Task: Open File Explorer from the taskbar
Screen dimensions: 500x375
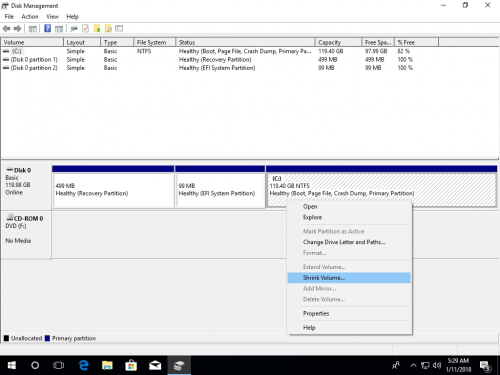Action: 107,365
